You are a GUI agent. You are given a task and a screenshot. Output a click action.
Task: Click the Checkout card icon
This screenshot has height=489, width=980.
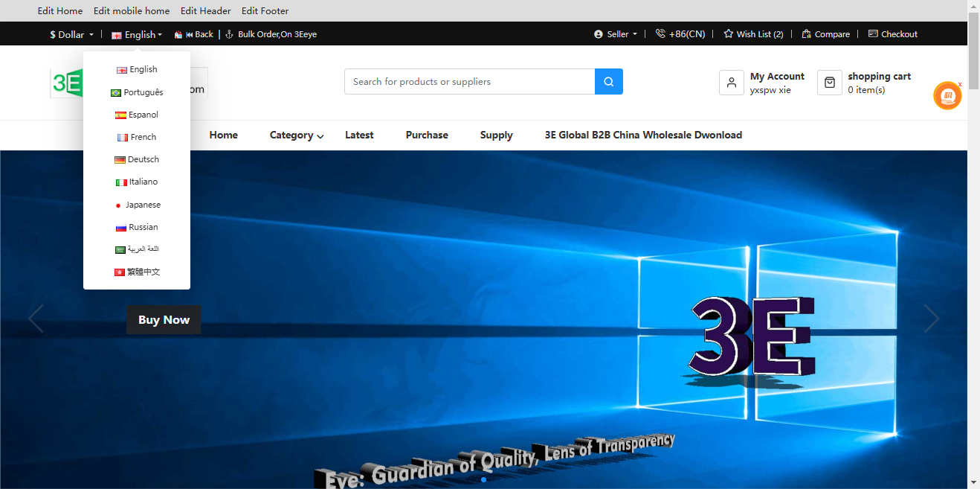(x=873, y=34)
